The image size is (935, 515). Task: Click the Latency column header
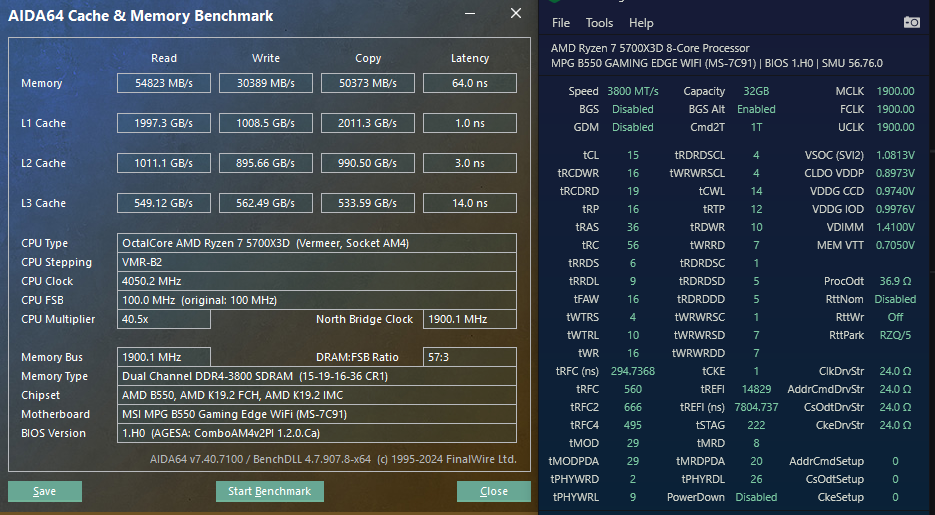469,58
